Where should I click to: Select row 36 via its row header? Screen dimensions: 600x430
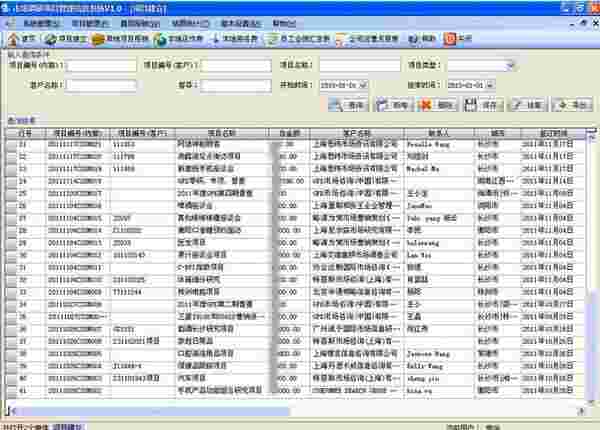[11, 329]
